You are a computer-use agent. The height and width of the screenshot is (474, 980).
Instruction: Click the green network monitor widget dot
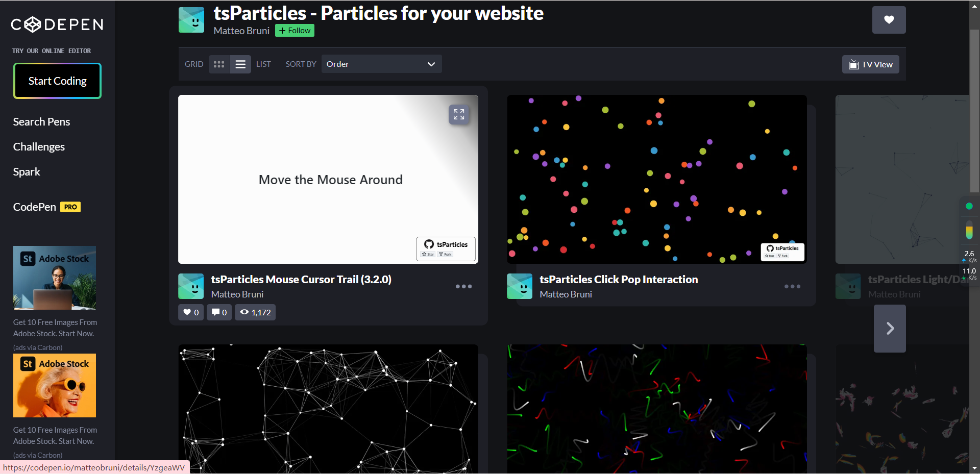[969, 206]
